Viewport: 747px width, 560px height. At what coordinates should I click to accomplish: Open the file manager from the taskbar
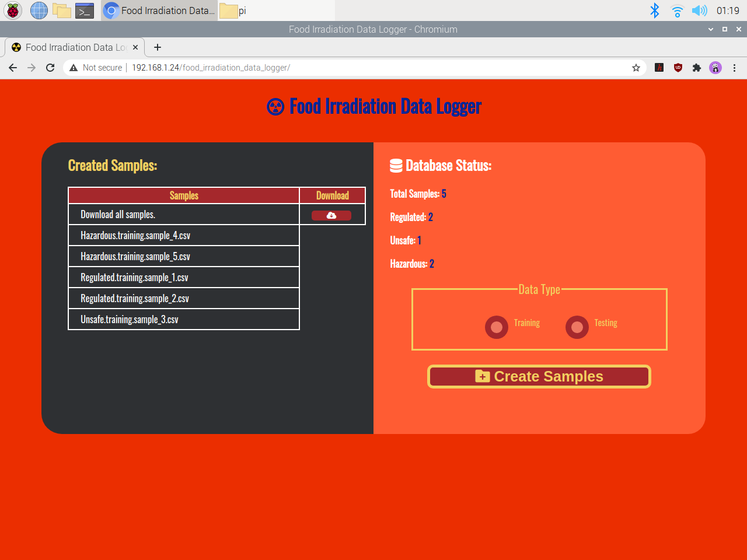click(61, 10)
